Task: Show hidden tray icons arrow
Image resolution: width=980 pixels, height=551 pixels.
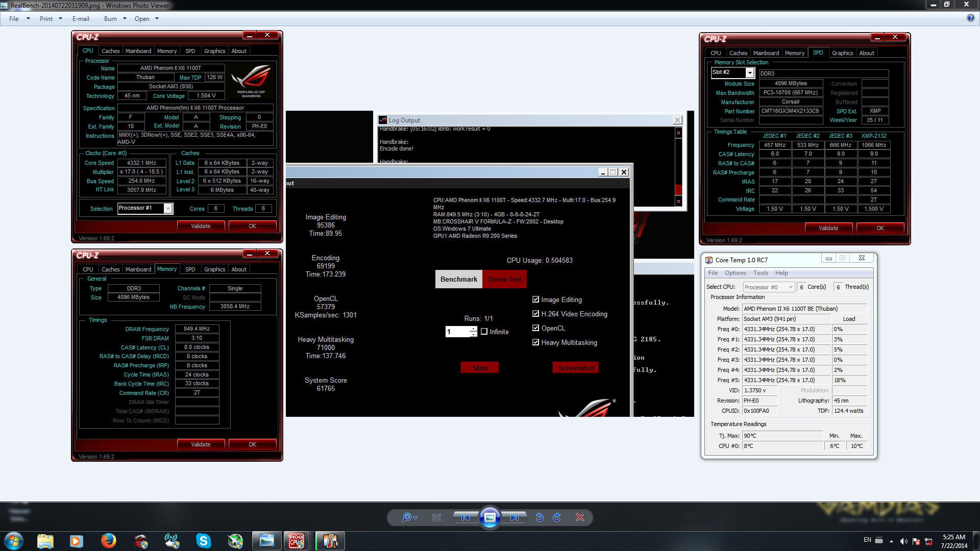Action: pos(891,541)
